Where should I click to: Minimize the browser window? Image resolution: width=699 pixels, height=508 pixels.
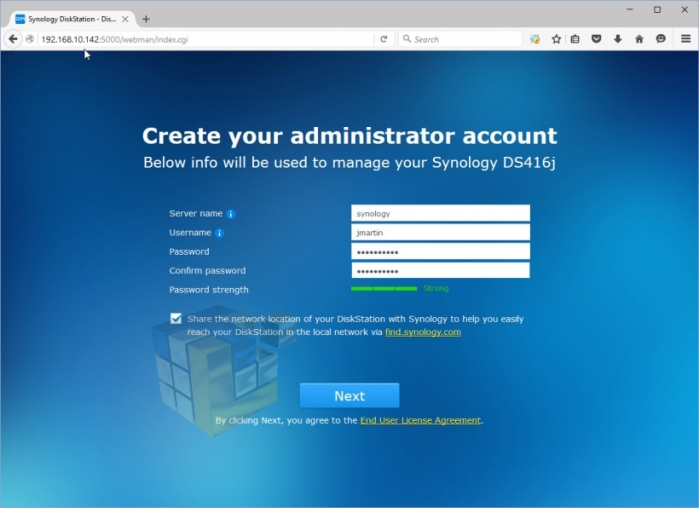(630, 9)
